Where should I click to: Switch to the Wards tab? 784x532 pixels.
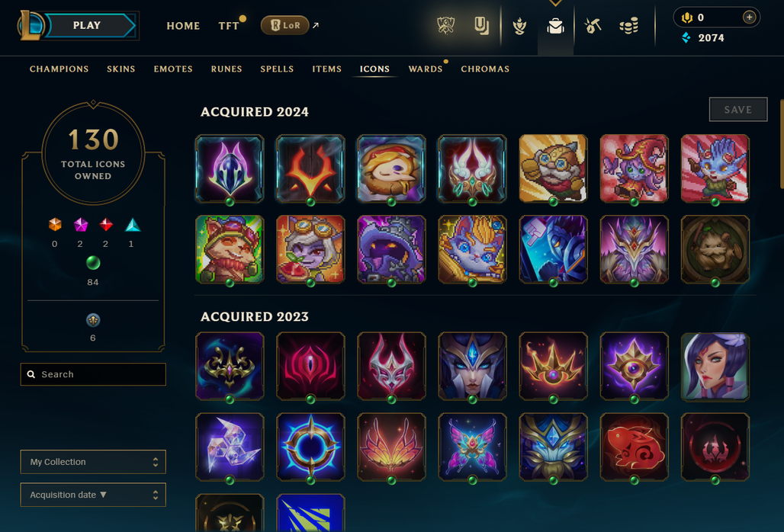tap(426, 69)
